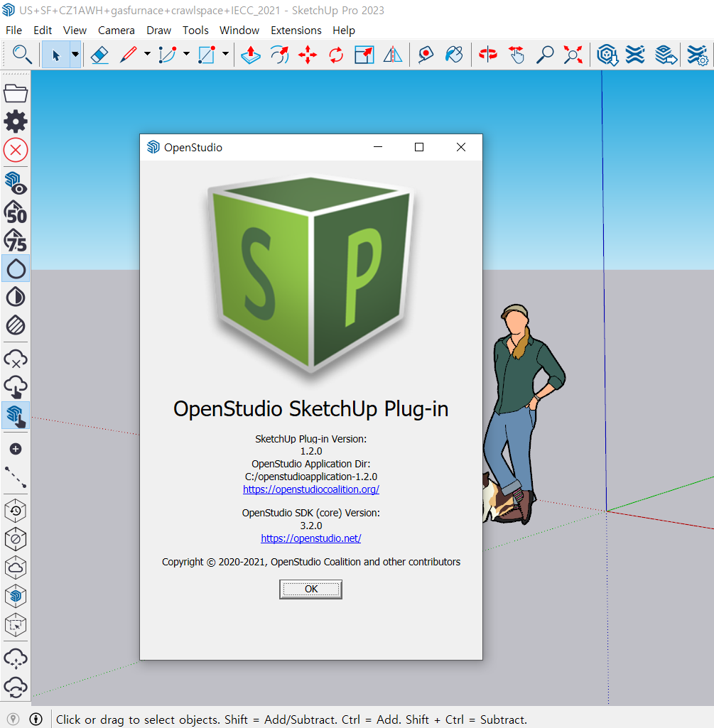
Task: Select the Rotate tool
Action: (x=336, y=55)
